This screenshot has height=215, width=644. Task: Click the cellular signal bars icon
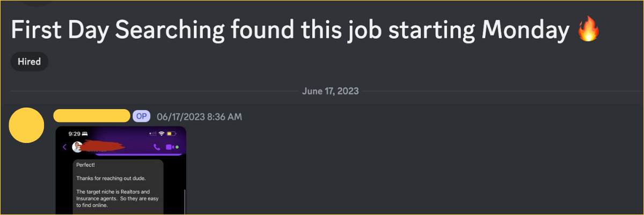click(x=153, y=133)
